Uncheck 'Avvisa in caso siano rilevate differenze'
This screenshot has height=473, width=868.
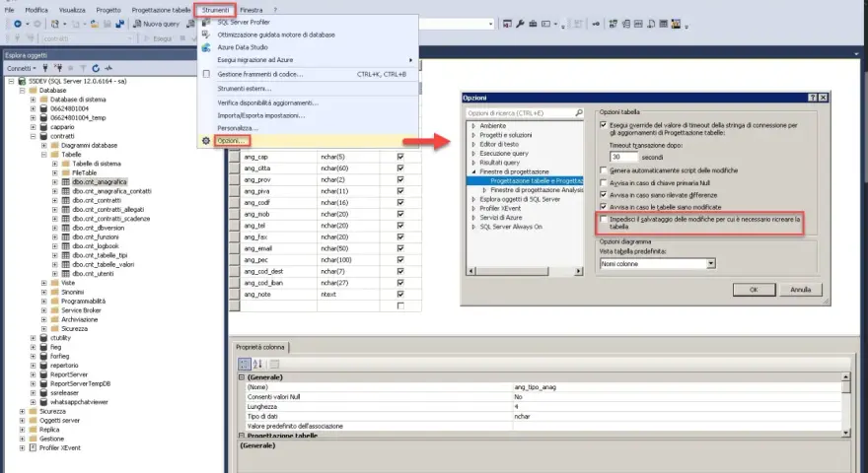click(604, 195)
